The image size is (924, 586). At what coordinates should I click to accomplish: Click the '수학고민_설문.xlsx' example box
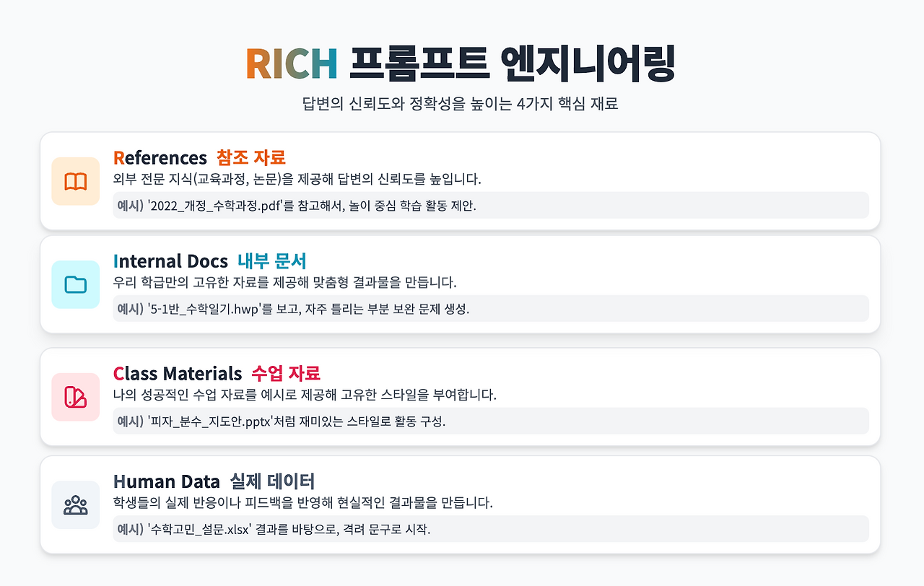click(491, 528)
